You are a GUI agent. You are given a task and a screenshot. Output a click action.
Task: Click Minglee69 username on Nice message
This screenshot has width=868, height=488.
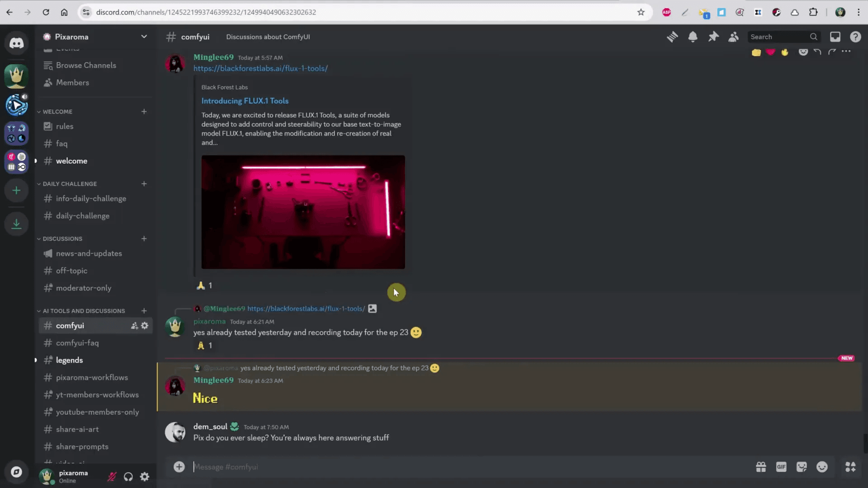(x=213, y=380)
